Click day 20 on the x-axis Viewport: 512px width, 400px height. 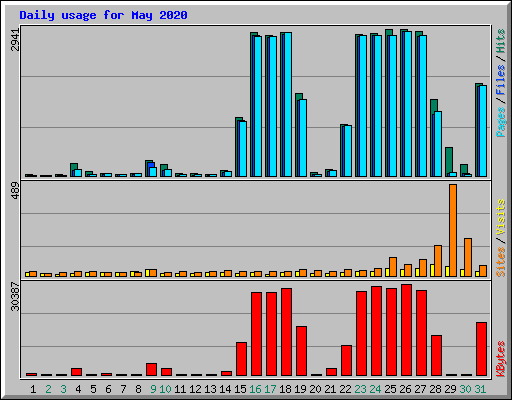[x=315, y=389]
